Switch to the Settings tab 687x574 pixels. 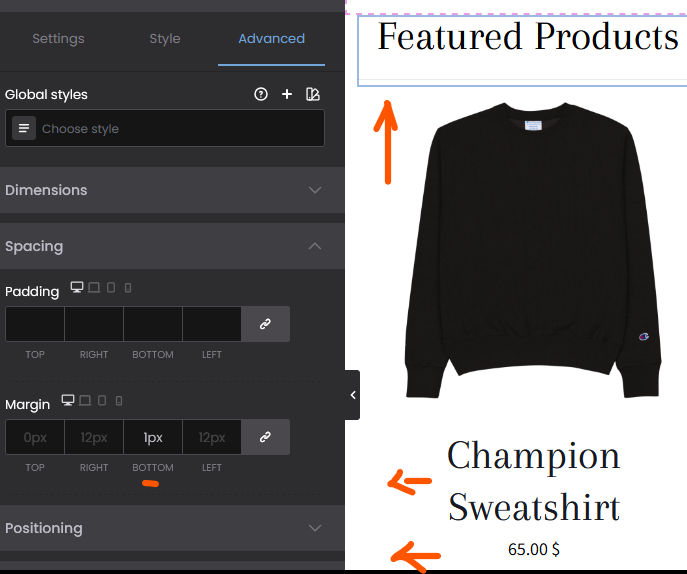click(x=58, y=39)
